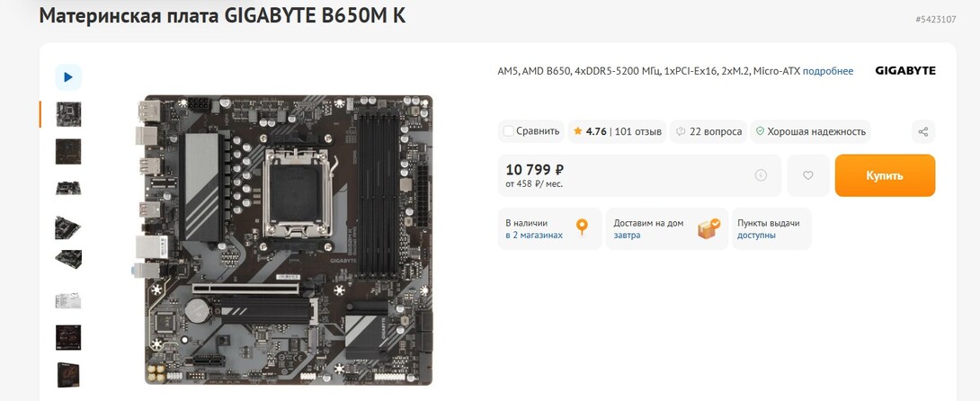Screen dimensions: 980x401
Task: Click the завтра delivery link
Action: coord(627,236)
